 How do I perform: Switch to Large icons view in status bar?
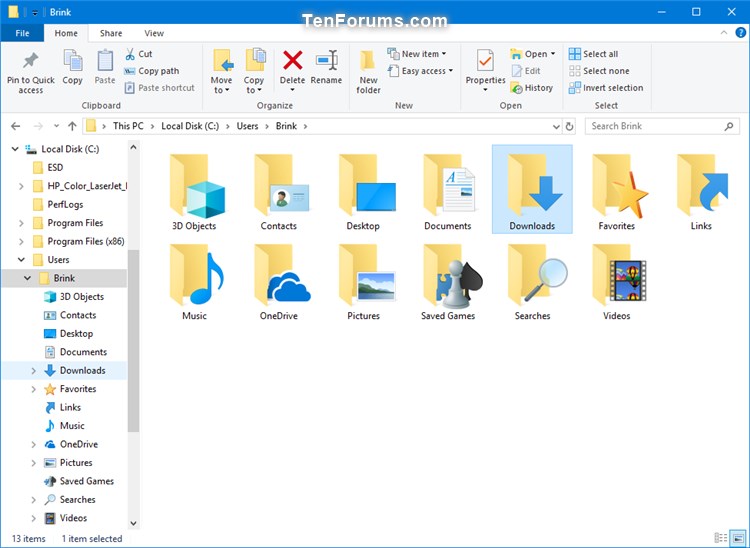click(x=738, y=537)
